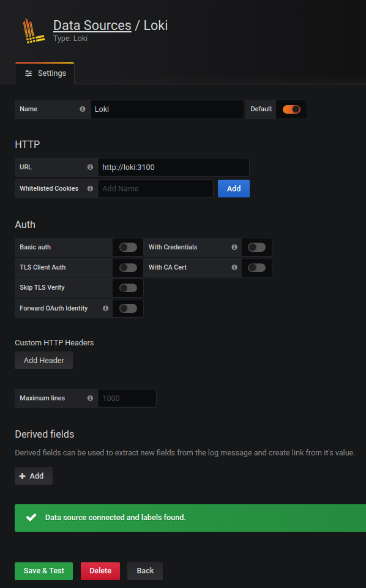This screenshot has height=588, width=366.
Task: Turn off the Default toggle
Action: (x=291, y=109)
